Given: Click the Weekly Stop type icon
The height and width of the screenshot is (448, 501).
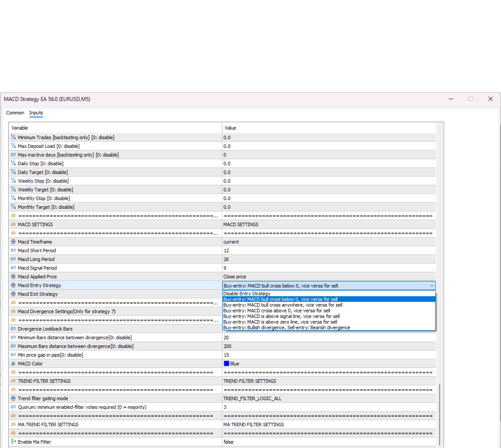Looking at the screenshot, I should tap(13, 181).
